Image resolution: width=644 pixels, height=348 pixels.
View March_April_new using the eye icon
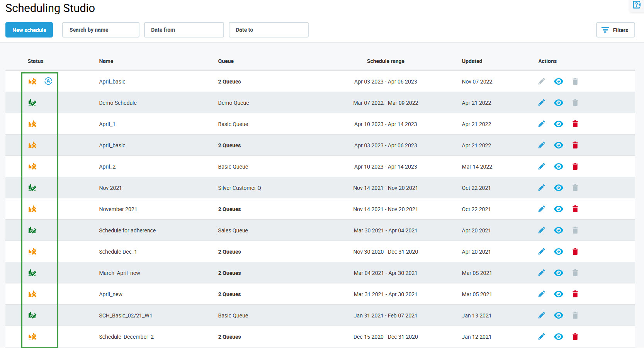point(558,273)
